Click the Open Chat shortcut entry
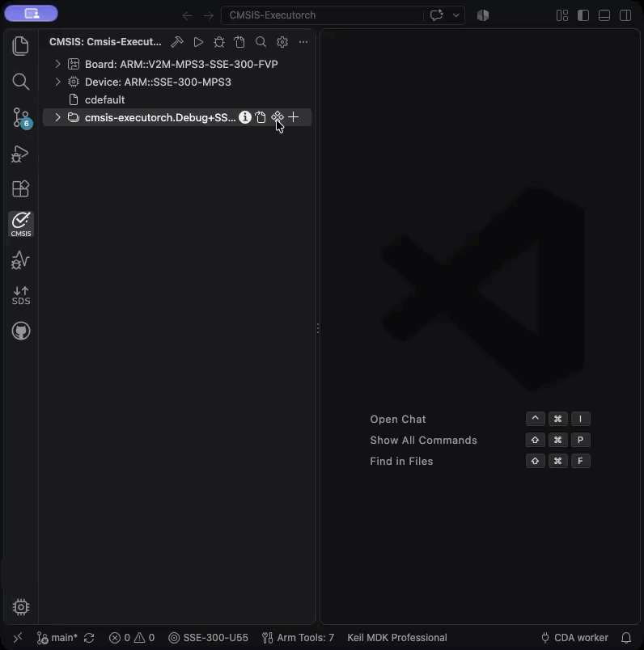644x650 pixels. click(397, 419)
